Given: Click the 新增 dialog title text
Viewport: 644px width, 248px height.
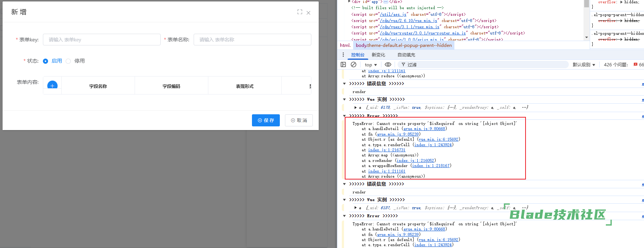Looking at the screenshot, I should (x=19, y=12).
